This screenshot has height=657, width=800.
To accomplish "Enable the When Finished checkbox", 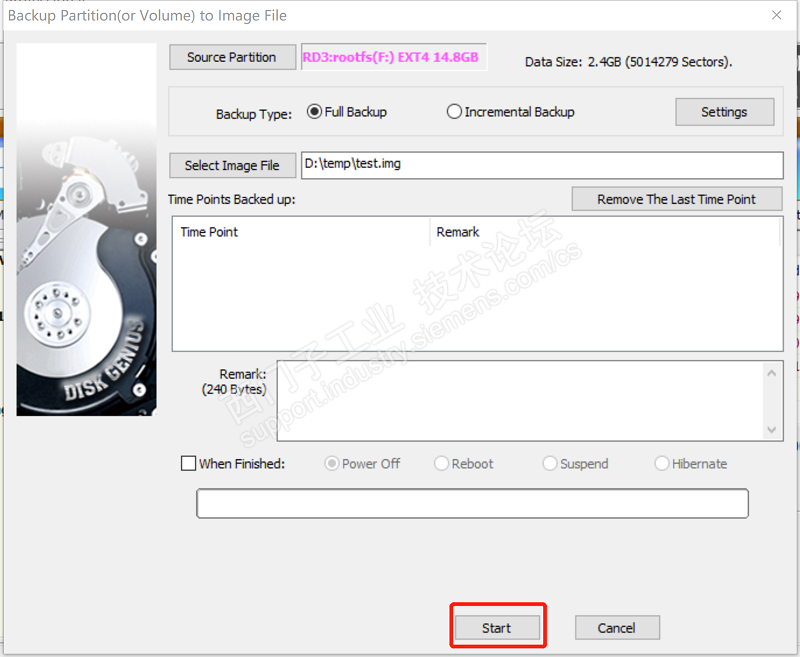I will 188,463.
